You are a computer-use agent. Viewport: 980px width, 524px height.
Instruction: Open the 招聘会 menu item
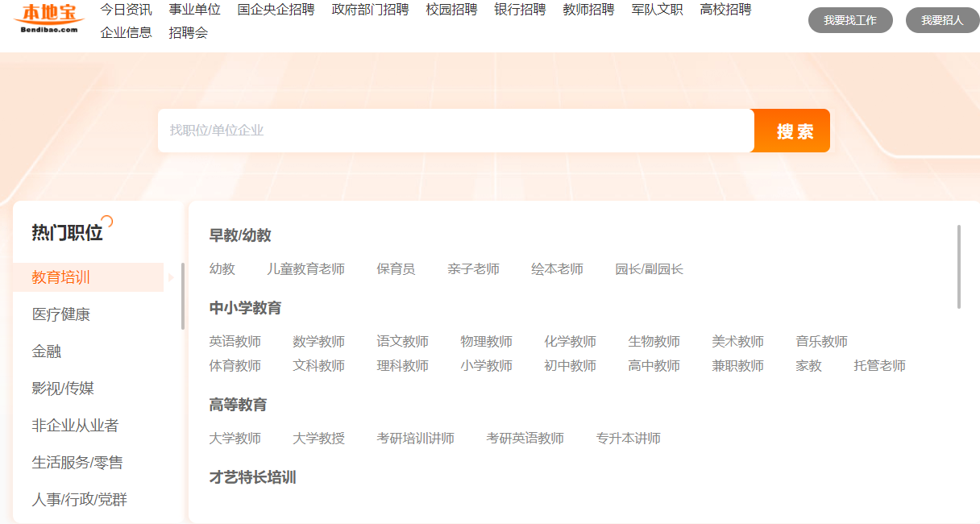(189, 33)
